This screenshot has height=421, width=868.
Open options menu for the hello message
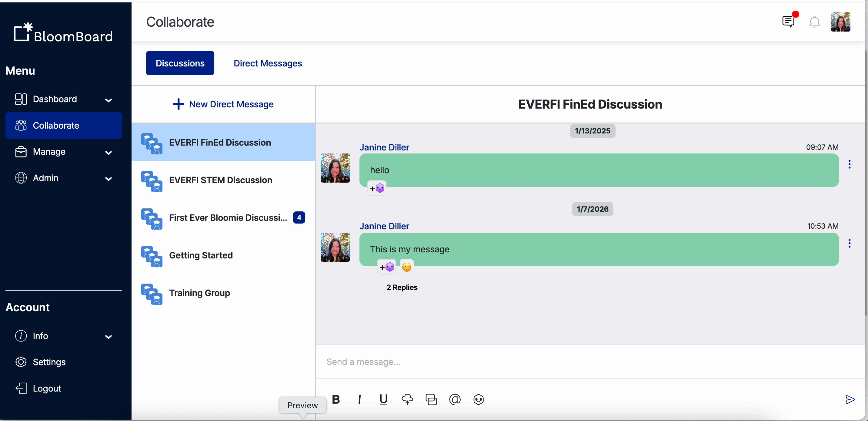[x=850, y=164]
